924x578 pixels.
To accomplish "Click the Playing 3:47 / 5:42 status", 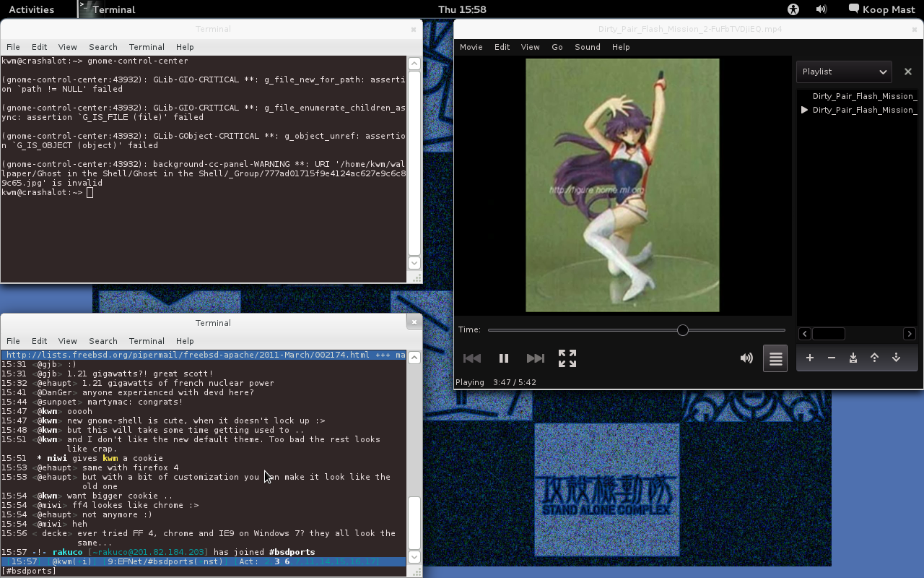I will [x=496, y=382].
